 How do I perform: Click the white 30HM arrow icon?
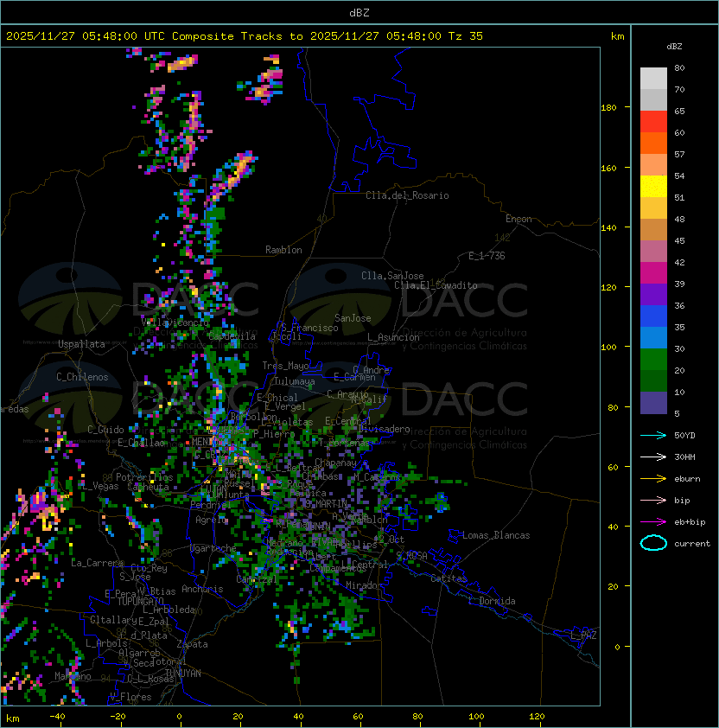pyautogui.click(x=653, y=457)
